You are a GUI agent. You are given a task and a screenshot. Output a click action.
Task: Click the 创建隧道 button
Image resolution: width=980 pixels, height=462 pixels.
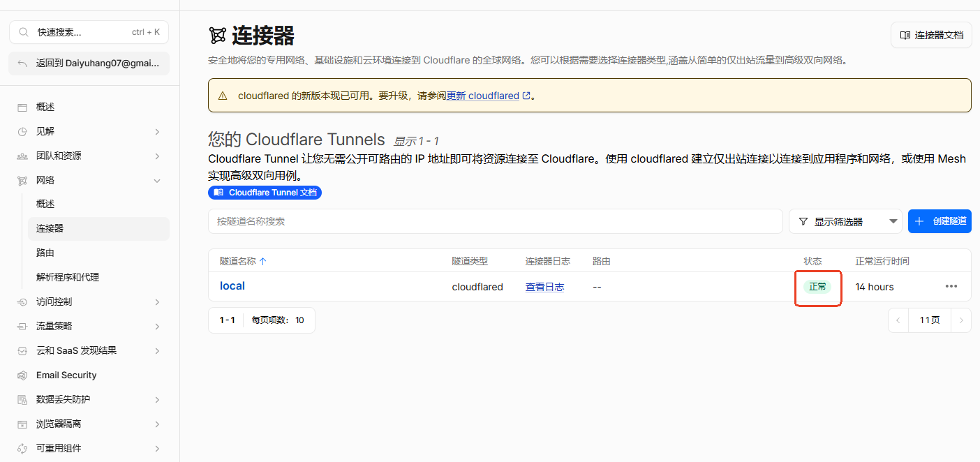940,221
